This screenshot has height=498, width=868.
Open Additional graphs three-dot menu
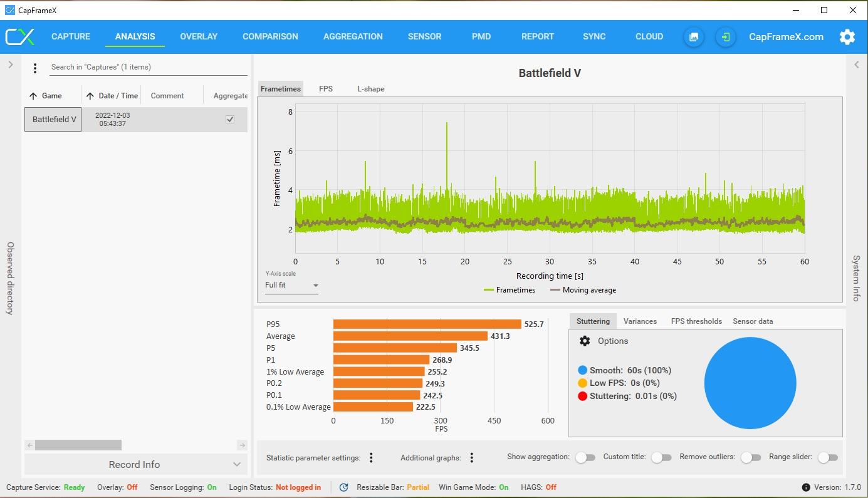click(x=472, y=458)
